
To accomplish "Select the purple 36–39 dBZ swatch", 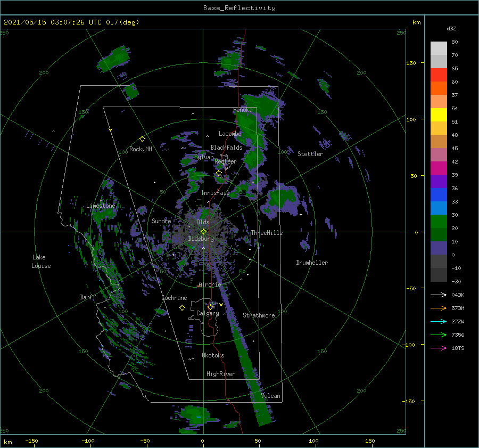I will (x=439, y=182).
